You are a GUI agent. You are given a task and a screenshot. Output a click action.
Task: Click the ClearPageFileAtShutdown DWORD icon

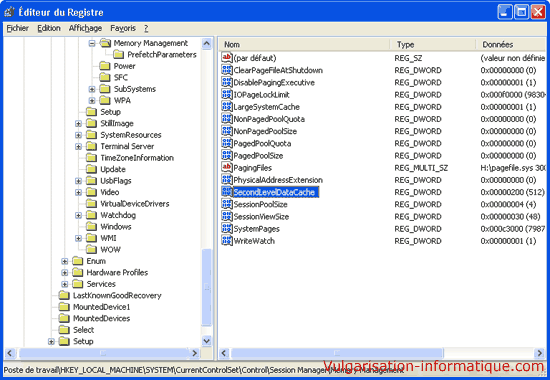(x=227, y=70)
